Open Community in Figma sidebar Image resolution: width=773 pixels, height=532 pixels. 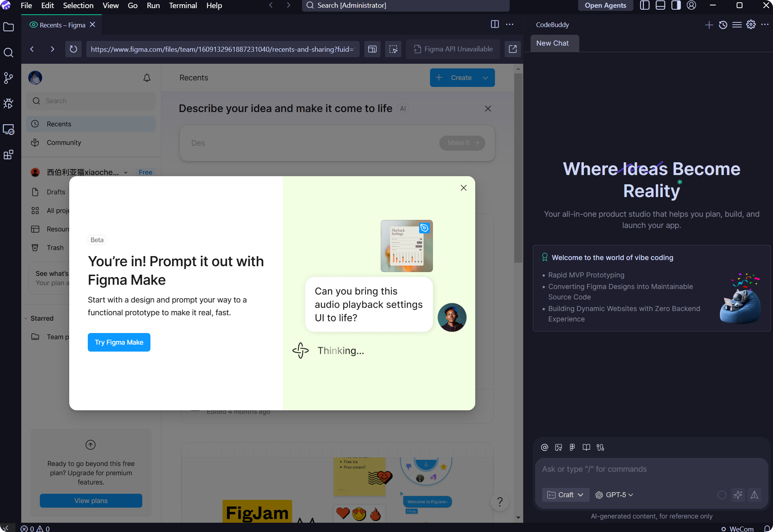[x=91, y=143]
